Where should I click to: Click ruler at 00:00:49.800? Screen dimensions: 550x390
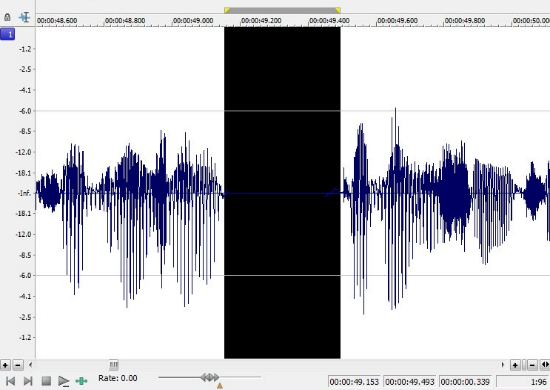tap(465, 21)
